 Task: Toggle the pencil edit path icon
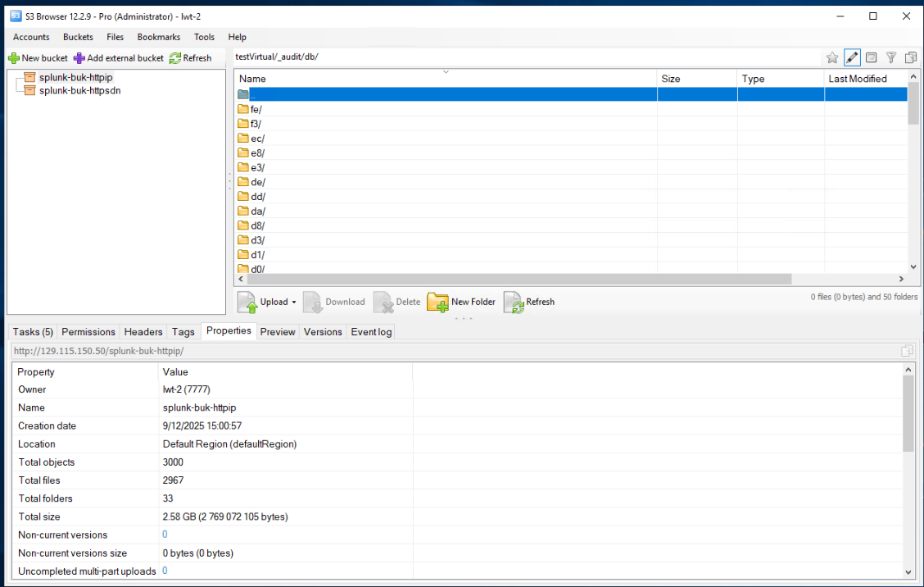click(x=852, y=57)
